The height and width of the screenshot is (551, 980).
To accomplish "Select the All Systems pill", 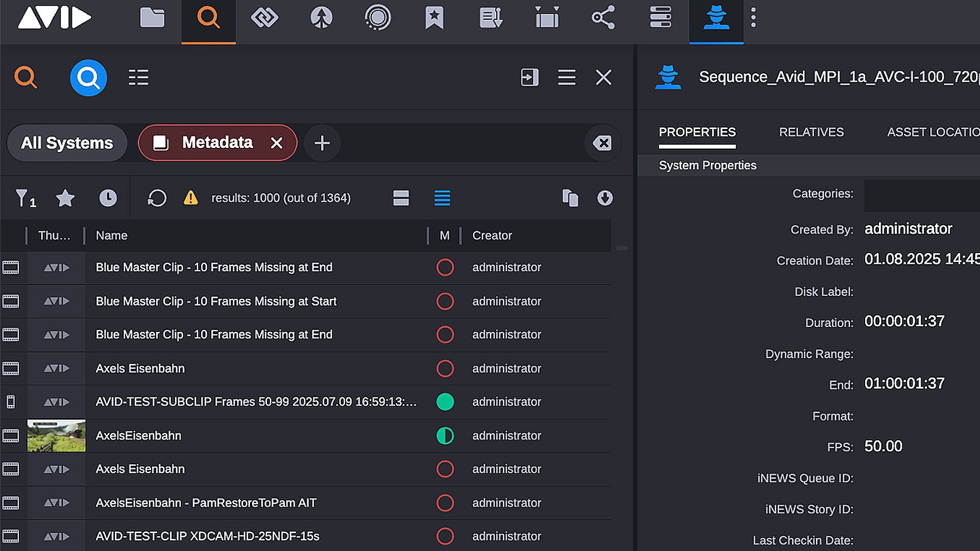I will coord(67,143).
